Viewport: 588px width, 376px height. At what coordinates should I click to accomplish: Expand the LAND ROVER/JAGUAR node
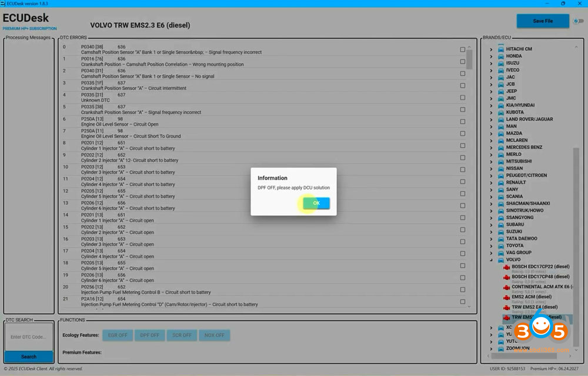click(x=492, y=119)
